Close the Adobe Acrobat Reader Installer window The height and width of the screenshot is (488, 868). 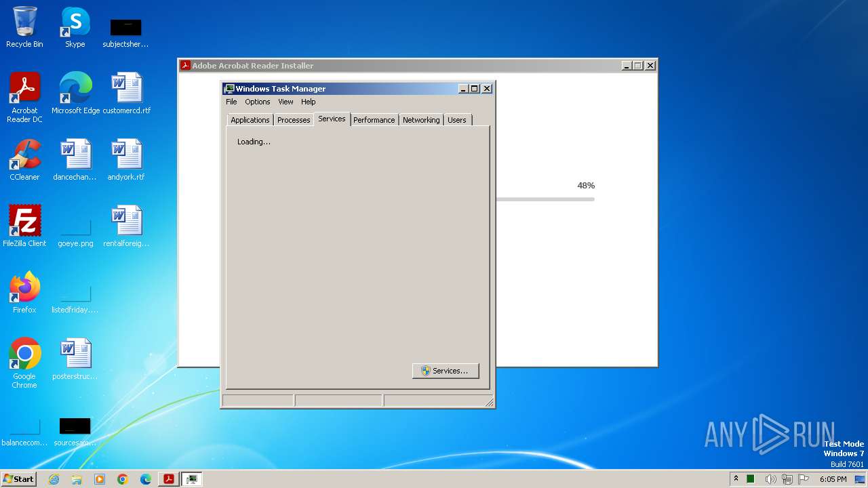coord(650,66)
